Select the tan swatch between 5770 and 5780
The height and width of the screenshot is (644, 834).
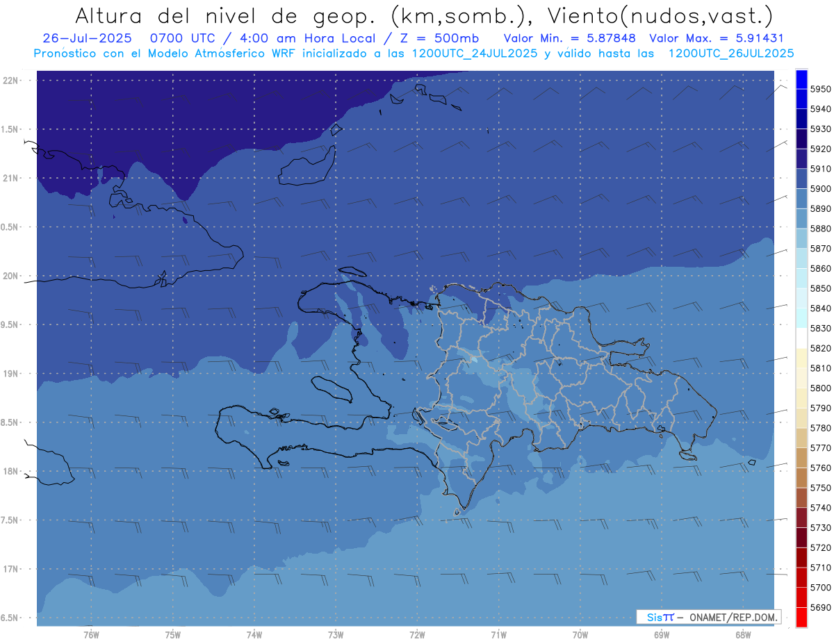click(801, 438)
